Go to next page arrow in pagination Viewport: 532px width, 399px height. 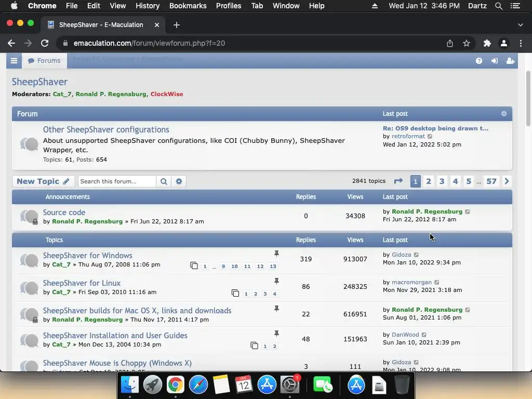[x=507, y=181]
